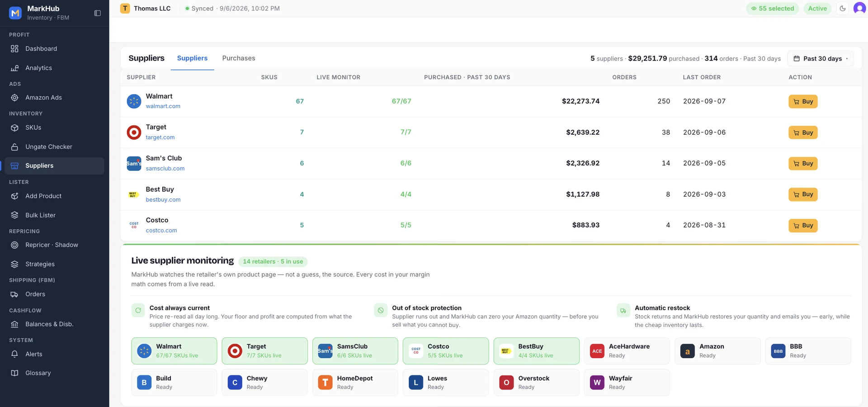
Task: Toggle the Active status pill
Action: tap(817, 8)
